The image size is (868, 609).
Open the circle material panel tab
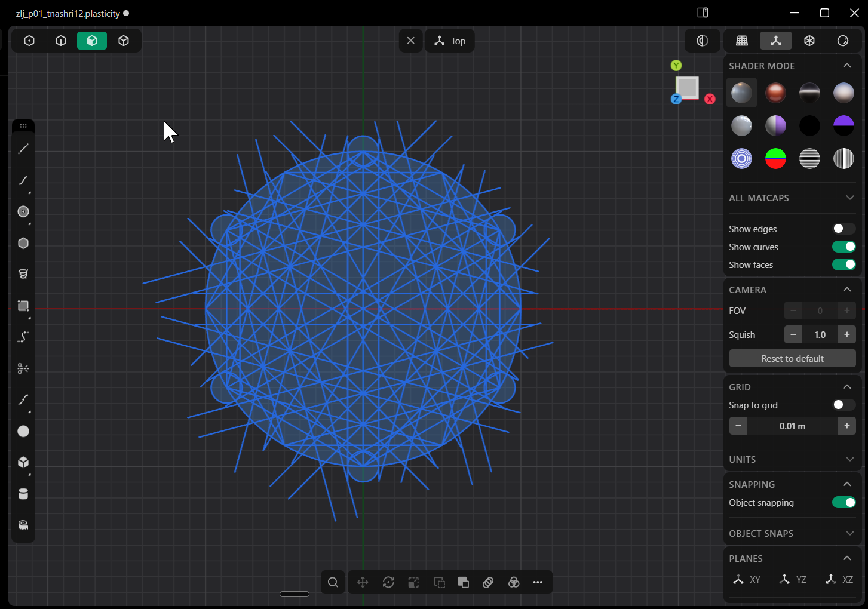(x=843, y=41)
